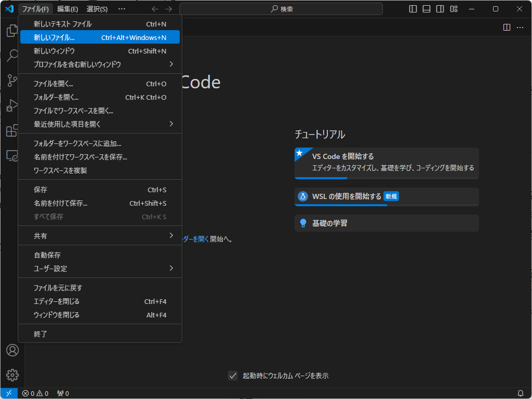Choose 終了 menu item
The width and height of the screenshot is (532, 399).
pos(100,334)
